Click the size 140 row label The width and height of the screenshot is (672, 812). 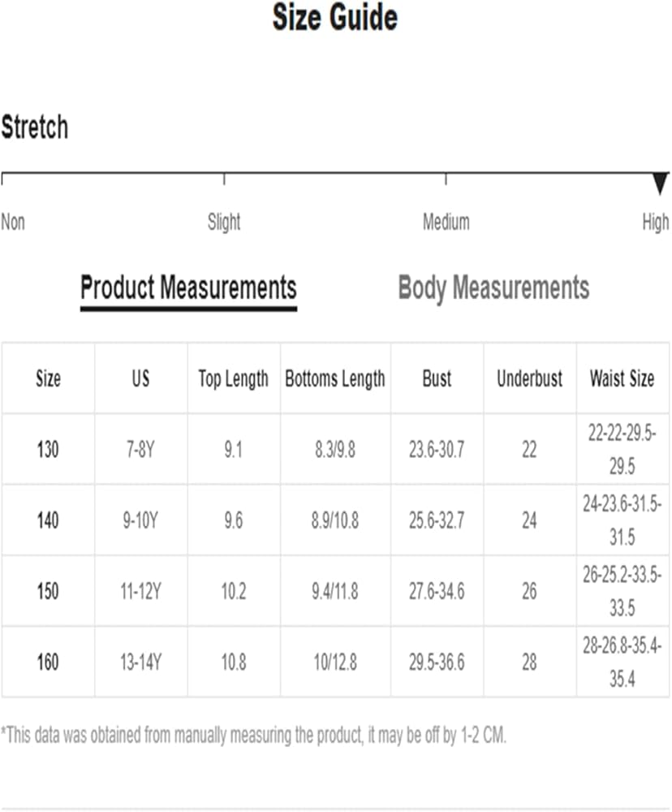click(x=48, y=520)
